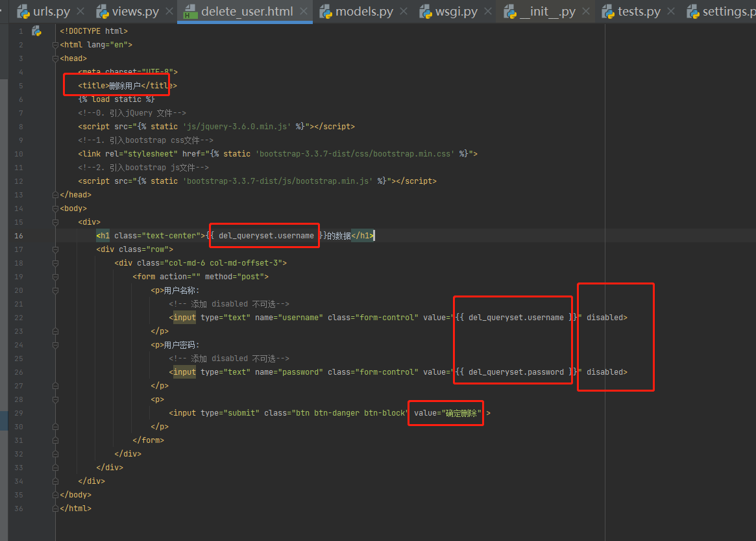
Task: Click the Python file icon on urls.py tab
Action: 23,11
